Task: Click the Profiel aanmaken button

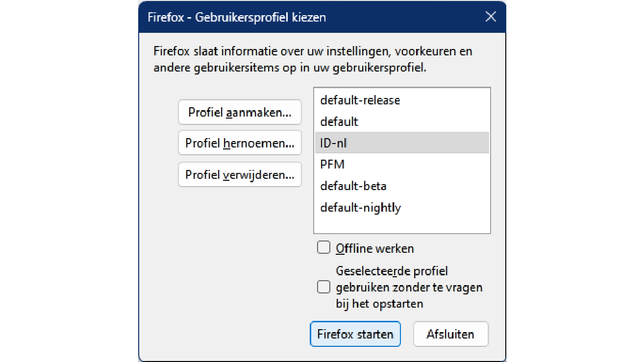Action: [x=240, y=113]
